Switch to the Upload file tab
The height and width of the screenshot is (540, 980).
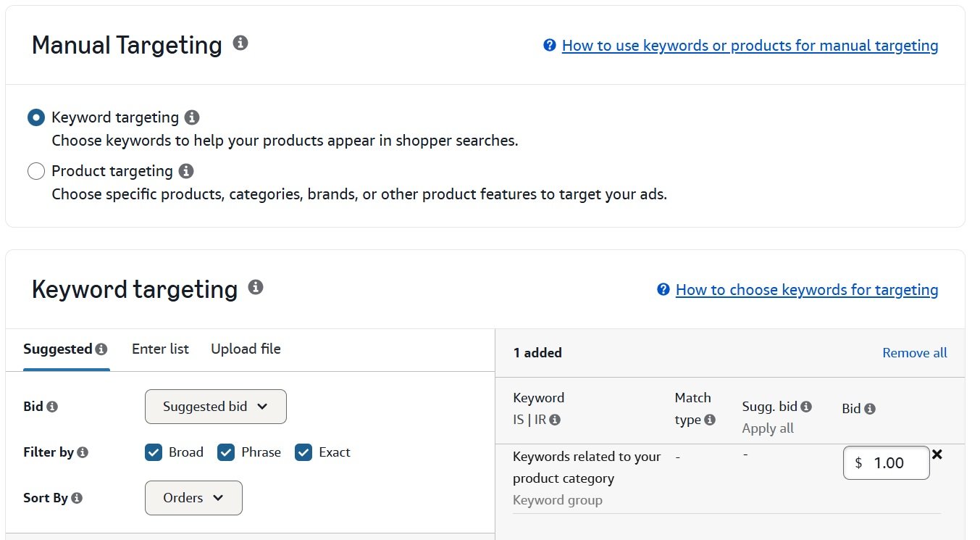(246, 349)
